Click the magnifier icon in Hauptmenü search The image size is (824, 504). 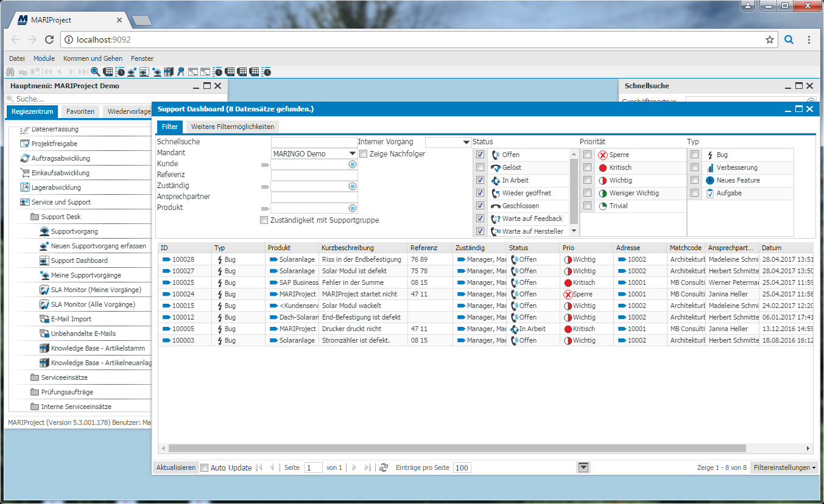point(10,99)
